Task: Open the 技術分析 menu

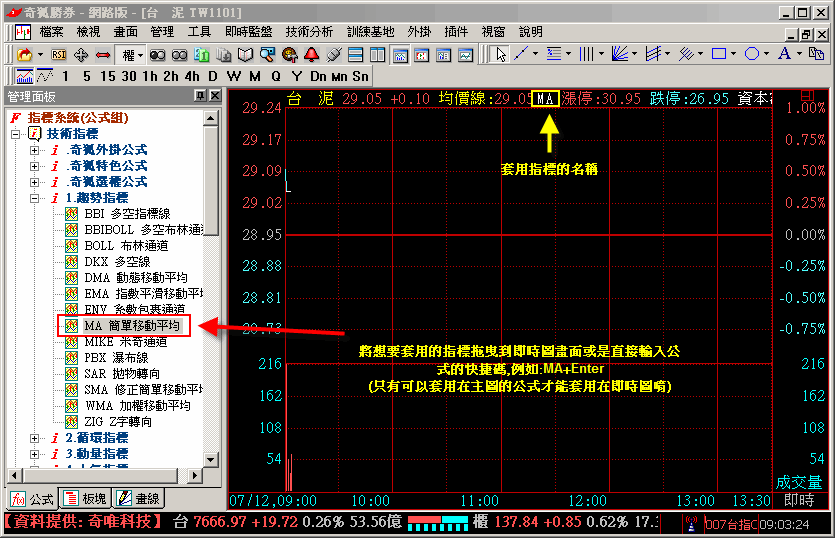Action: pos(309,32)
